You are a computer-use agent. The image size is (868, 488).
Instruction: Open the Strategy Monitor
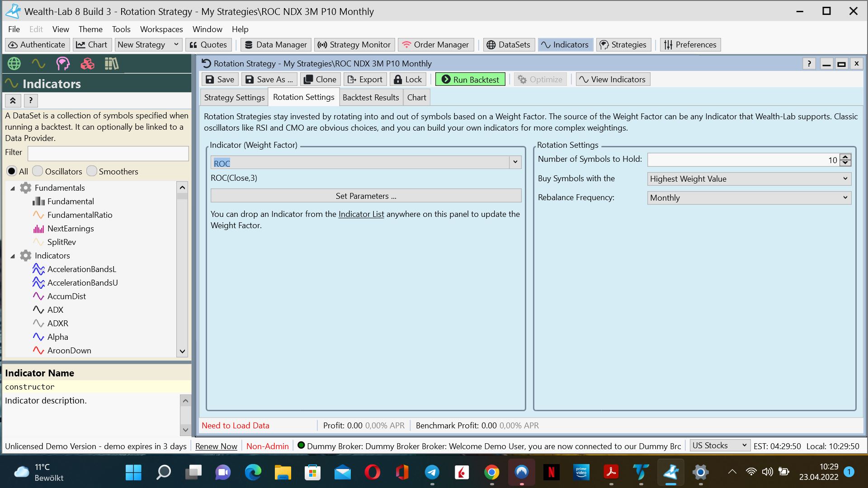[x=354, y=45]
